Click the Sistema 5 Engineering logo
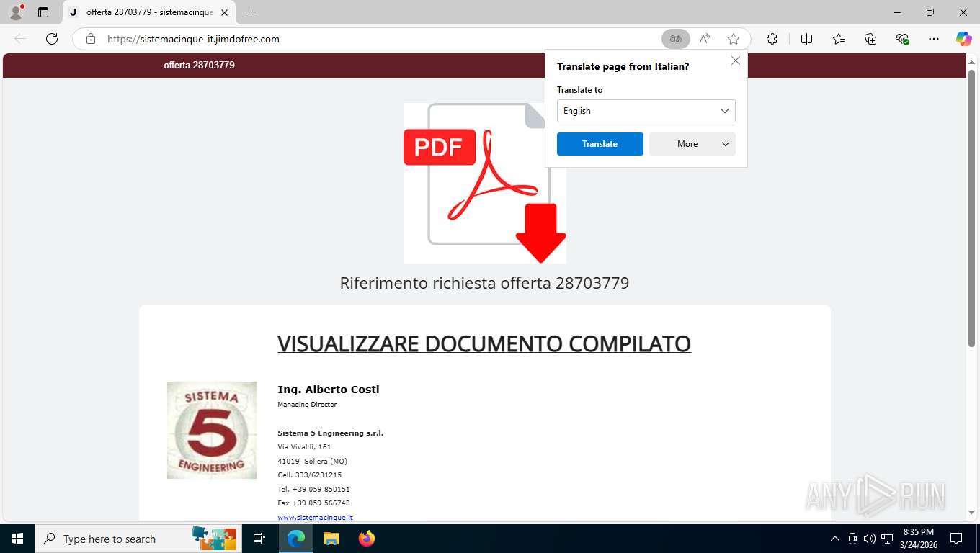Screen dimensions: 980x553 coord(212,430)
